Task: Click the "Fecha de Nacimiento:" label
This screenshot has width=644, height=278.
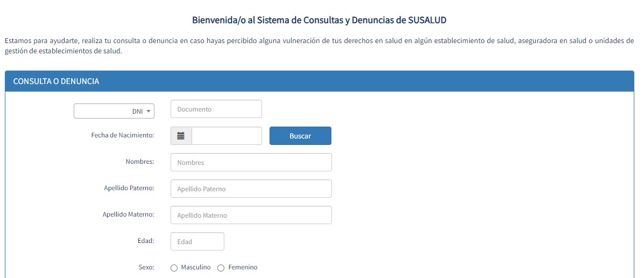Action: (123, 135)
